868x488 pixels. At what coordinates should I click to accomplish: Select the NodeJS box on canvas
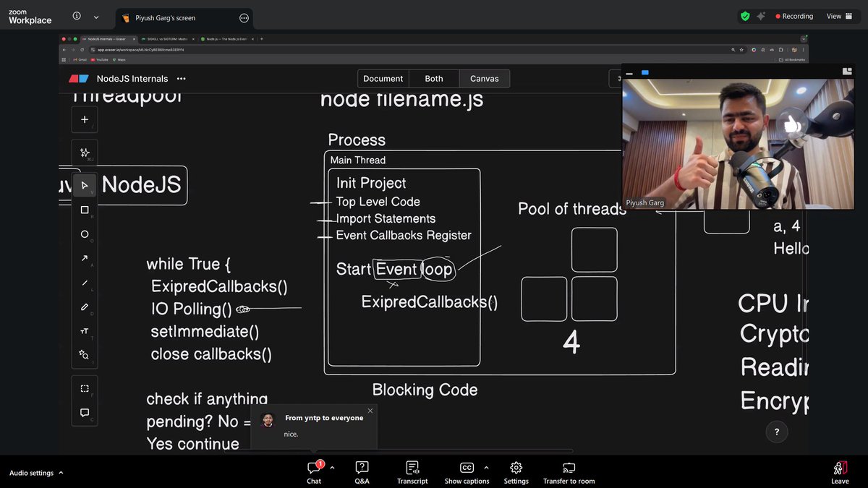141,185
